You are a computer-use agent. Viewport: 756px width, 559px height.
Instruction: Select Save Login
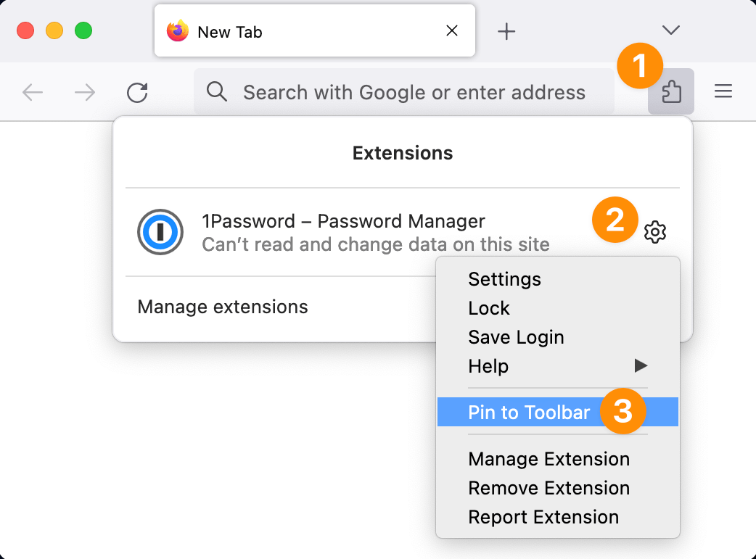click(x=516, y=337)
